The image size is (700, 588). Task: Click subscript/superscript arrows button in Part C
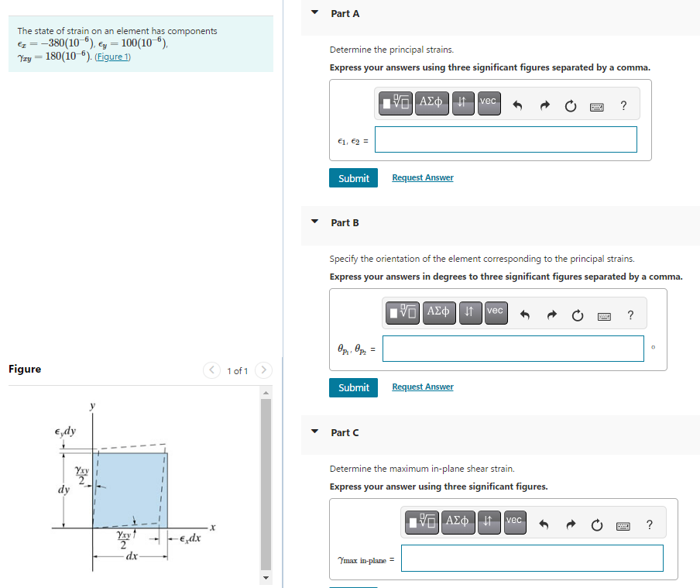(489, 522)
